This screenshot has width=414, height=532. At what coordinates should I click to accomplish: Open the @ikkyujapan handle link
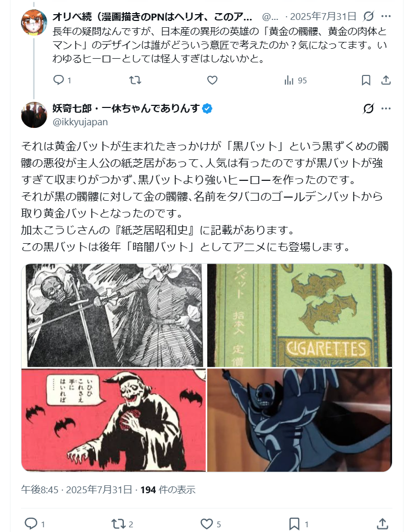80,122
